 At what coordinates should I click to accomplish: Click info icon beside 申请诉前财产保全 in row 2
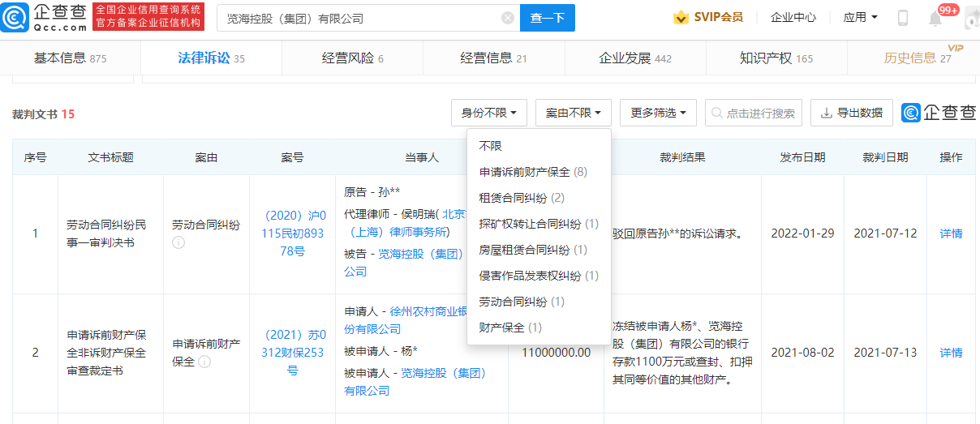click(x=203, y=362)
